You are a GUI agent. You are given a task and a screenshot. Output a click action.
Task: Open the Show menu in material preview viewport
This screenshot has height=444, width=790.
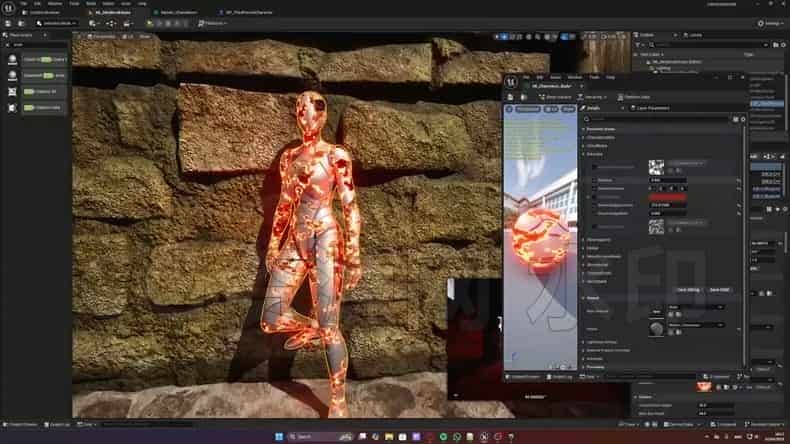click(568, 109)
